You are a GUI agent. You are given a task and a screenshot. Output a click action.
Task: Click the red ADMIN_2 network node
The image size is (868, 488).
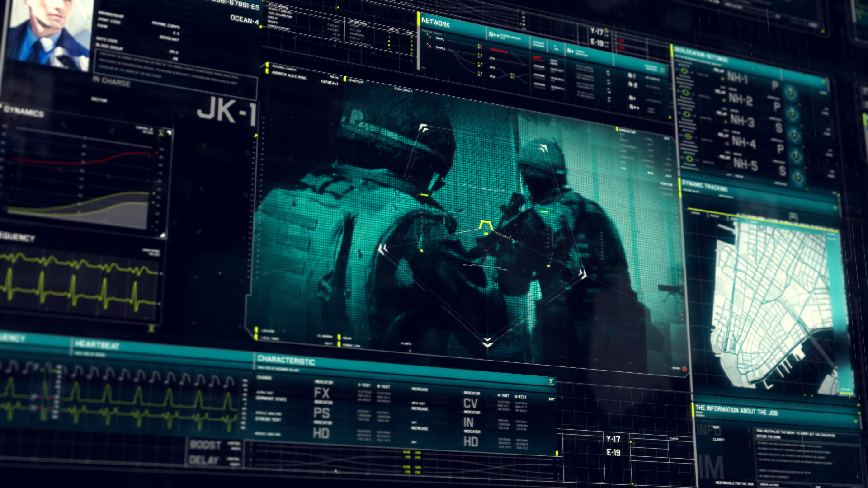(x=429, y=46)
